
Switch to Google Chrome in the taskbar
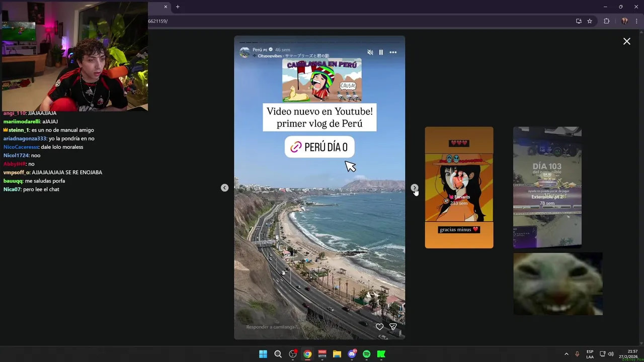(x=307, y=354)
